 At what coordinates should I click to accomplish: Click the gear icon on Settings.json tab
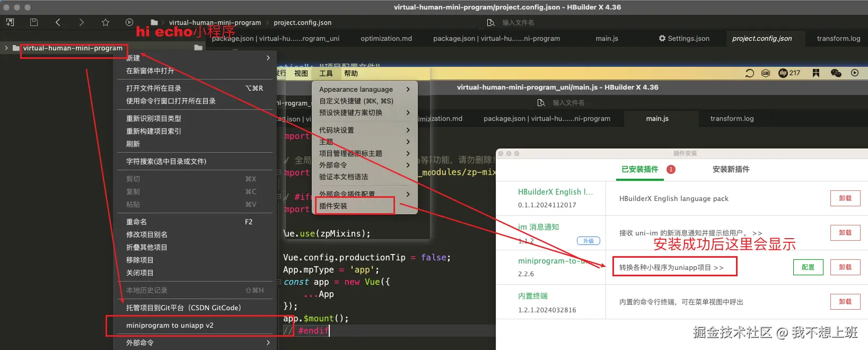pyautogui.click(x=662, y=38)
